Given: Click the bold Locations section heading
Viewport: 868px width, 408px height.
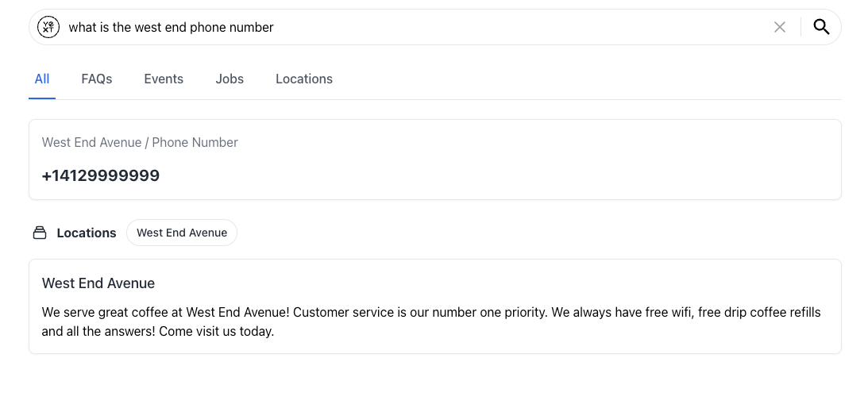Looking at the screenshot, I should coord(87,233).
